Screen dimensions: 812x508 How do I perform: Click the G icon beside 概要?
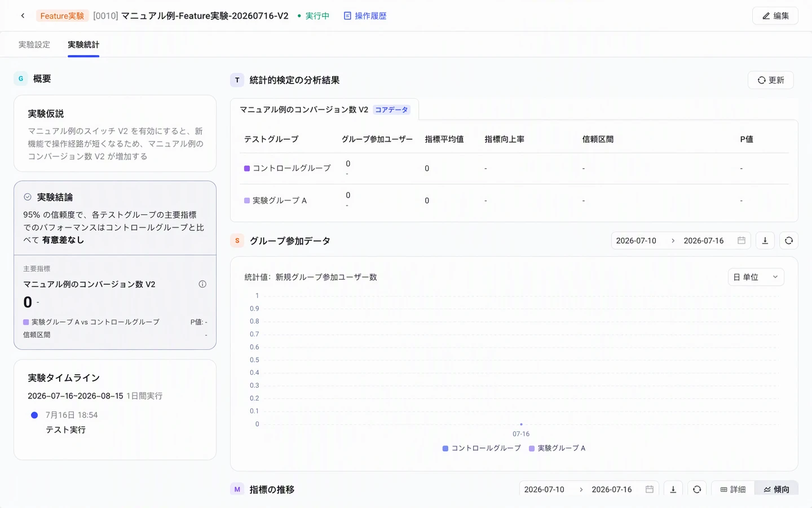click(21, 78)
